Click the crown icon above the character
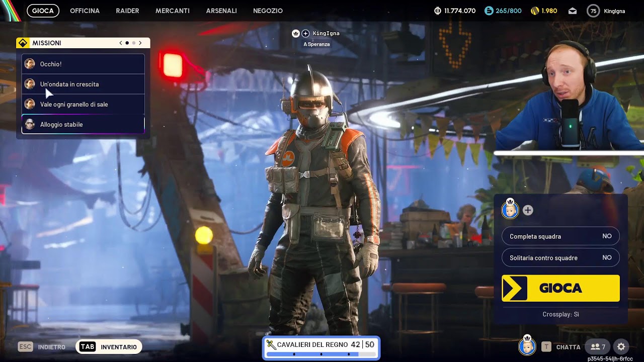This screenshot has height=362, width=644. 296,33
